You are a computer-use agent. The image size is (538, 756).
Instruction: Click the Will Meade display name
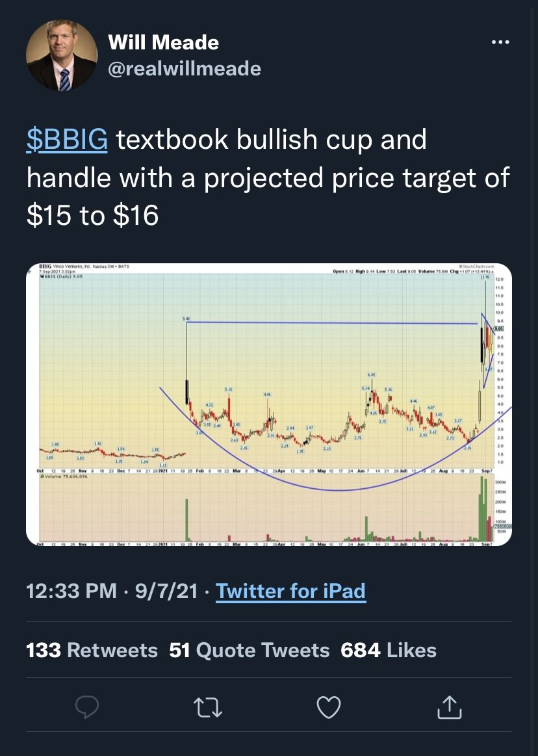coord(164,42)
